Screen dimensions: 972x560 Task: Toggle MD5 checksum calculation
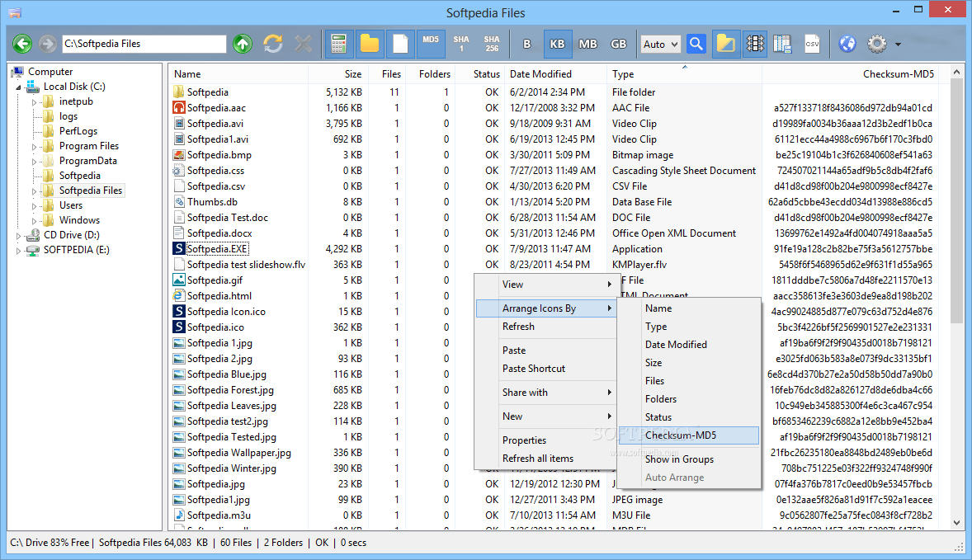[x=431, y=44]
